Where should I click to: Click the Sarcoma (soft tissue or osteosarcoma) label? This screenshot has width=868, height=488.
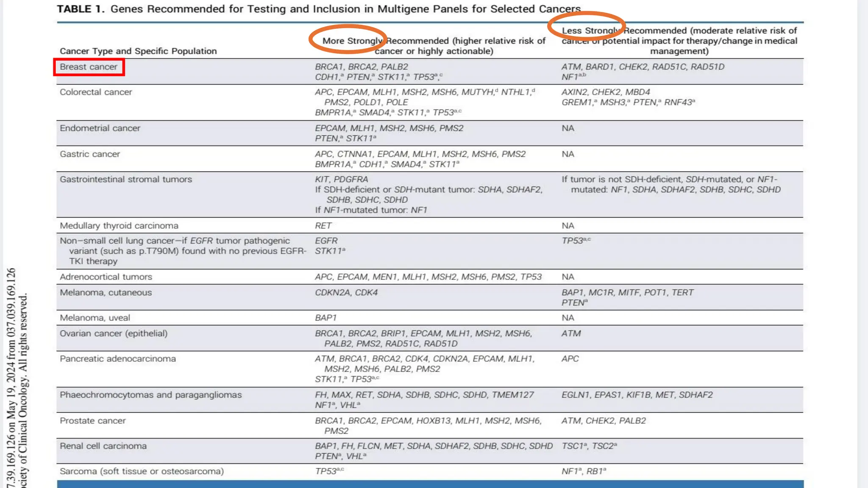click(142, 471)
